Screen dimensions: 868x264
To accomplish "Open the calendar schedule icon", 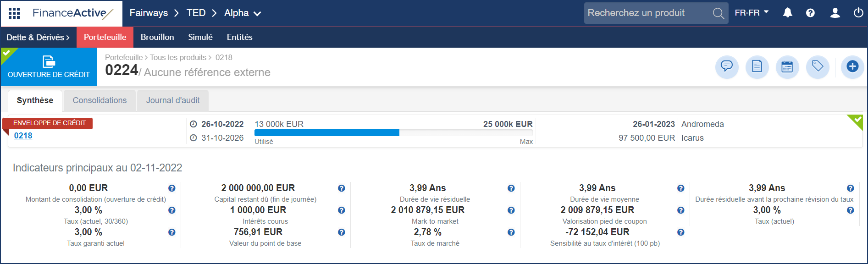I will (x=787, y=67).
